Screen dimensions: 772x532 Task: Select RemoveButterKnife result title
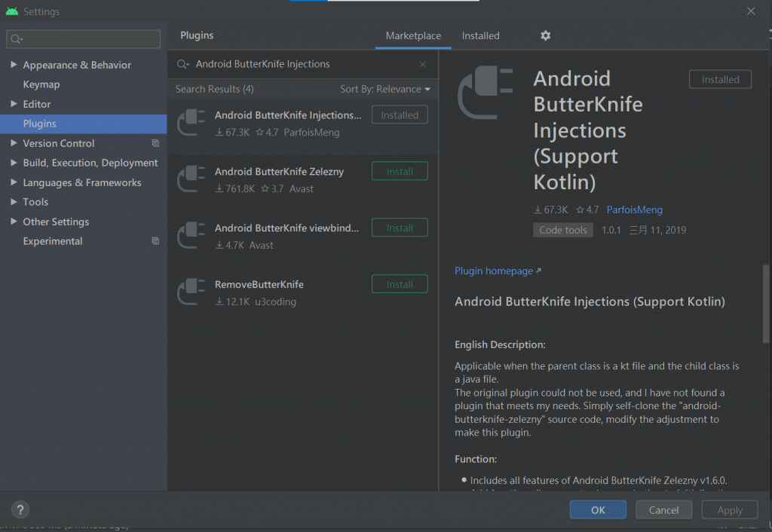[259, 284]
